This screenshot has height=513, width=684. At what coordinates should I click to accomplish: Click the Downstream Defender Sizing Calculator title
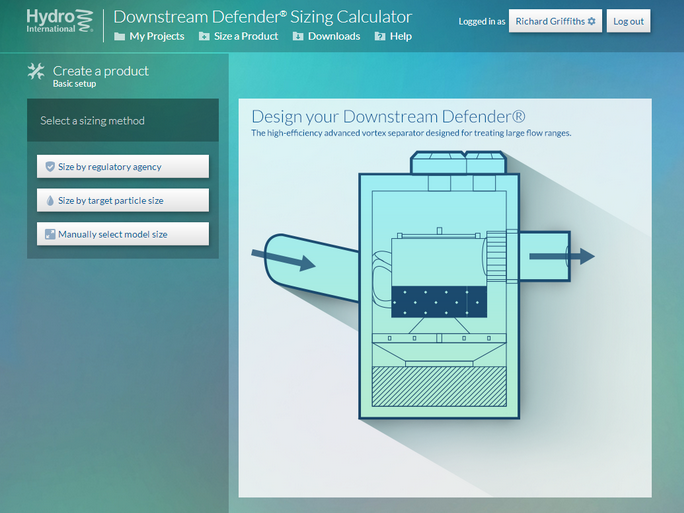[263, 17]
